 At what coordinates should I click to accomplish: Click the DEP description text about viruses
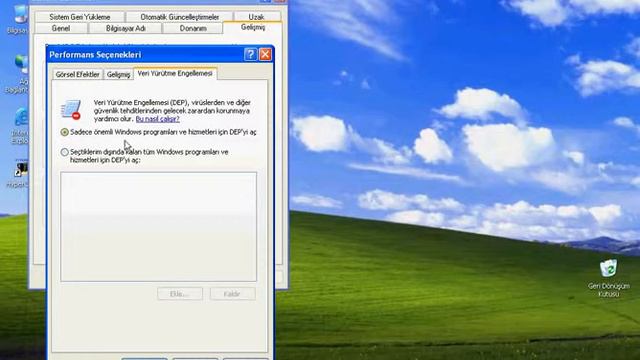(x=172, y=111)
